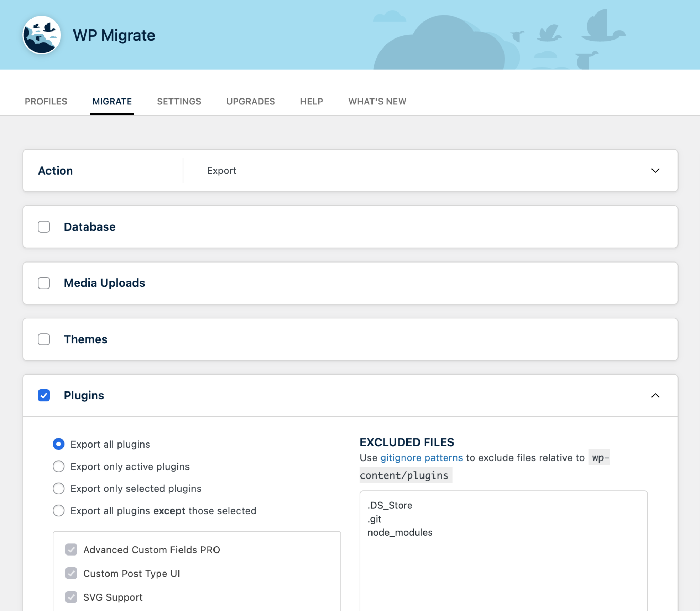Viewport: 700px width, 611px height.
Task: Check the Media Uploads checkbox
Action: coord(44,283)
